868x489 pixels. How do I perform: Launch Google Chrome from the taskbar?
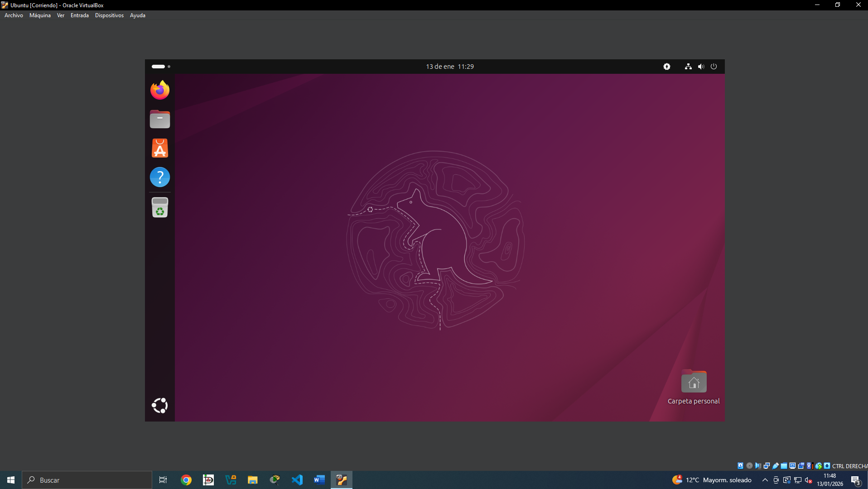click(186, 480)
